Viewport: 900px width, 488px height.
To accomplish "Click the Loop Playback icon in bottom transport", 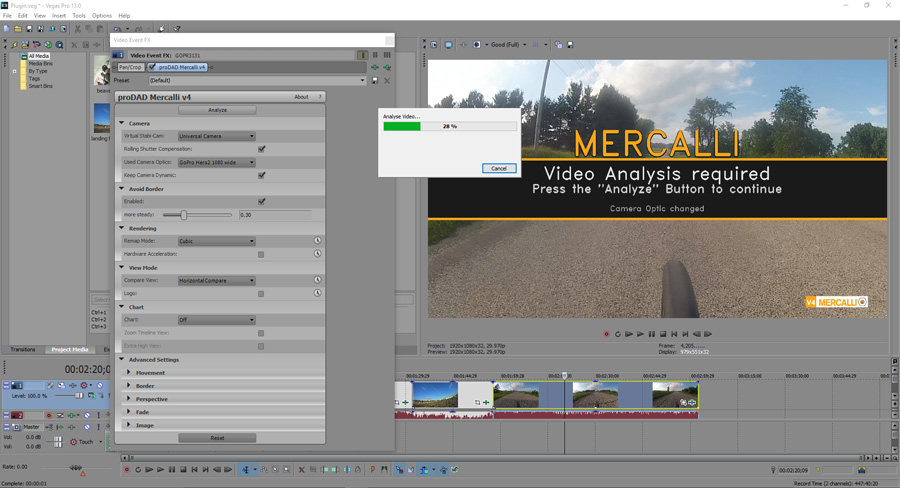I will click(x=138, y=470).
